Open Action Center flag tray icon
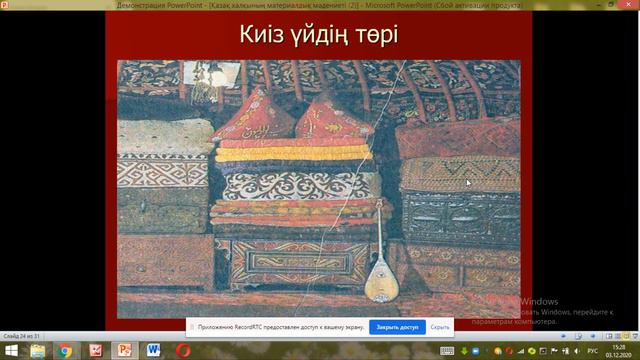Image resolution: width=640 pixels, height=360 pixels. (554, 351)
